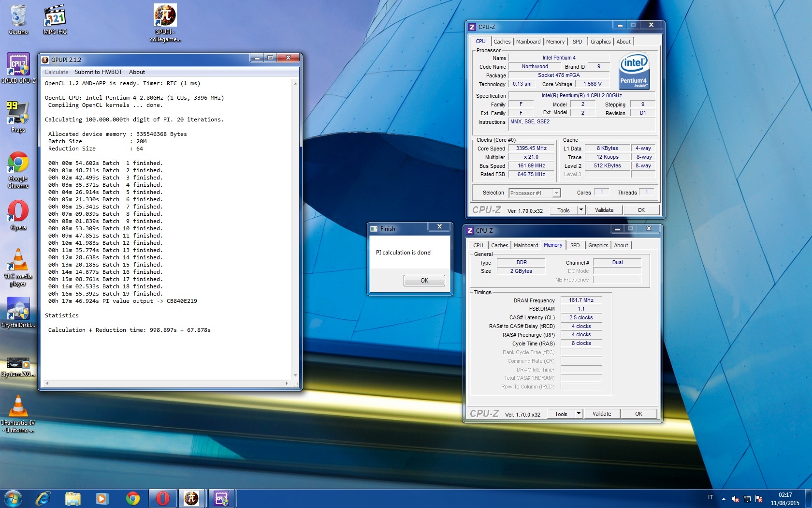Switch to Graphics tab in top CPU-Z
This screenshot has width=812, height=508.
[x=601, y=42]
